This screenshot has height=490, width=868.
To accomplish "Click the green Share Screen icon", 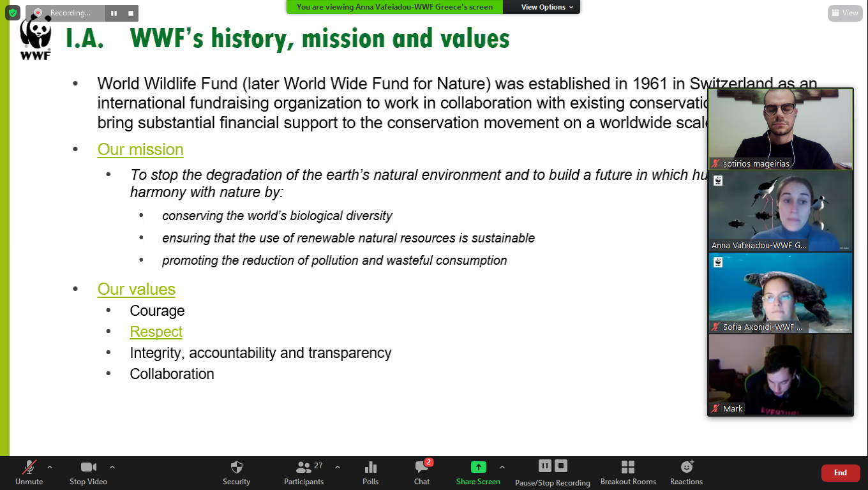I will 478,467.
